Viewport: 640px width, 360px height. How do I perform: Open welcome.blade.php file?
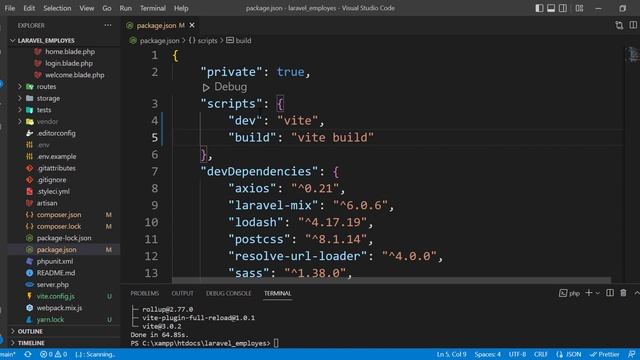tap(74, 75)
